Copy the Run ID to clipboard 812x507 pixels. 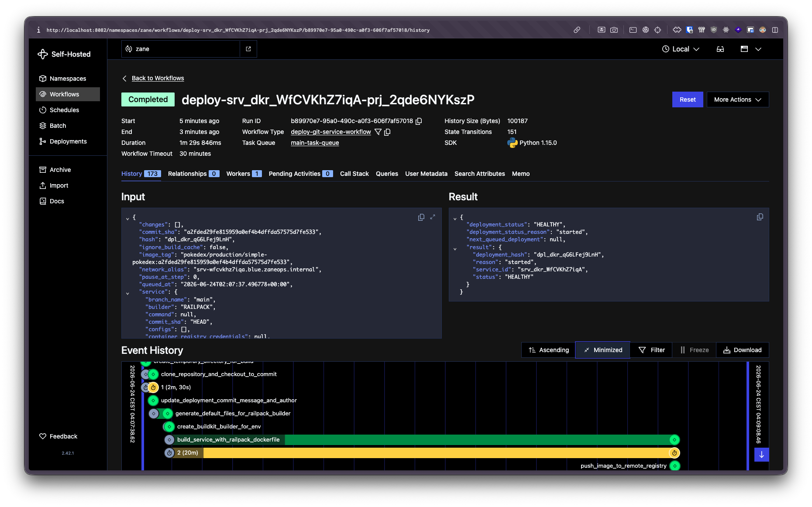(419, 121)
